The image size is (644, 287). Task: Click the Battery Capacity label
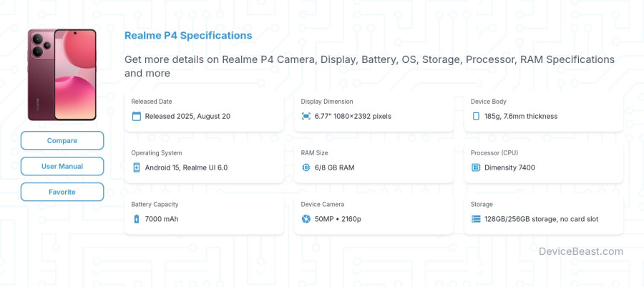(155, 204)
